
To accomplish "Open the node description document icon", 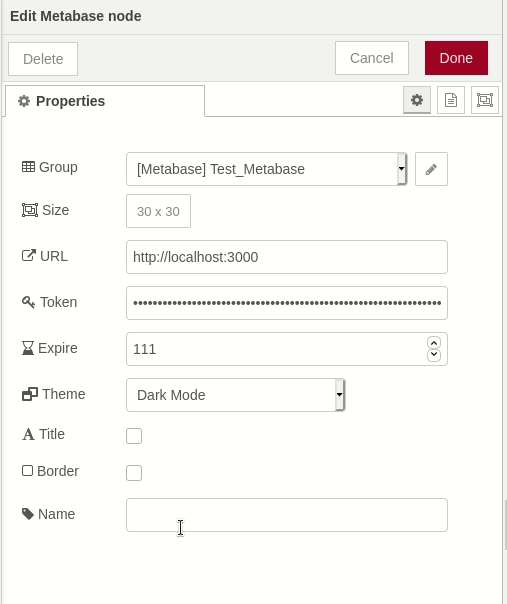I will pos(451,100).
